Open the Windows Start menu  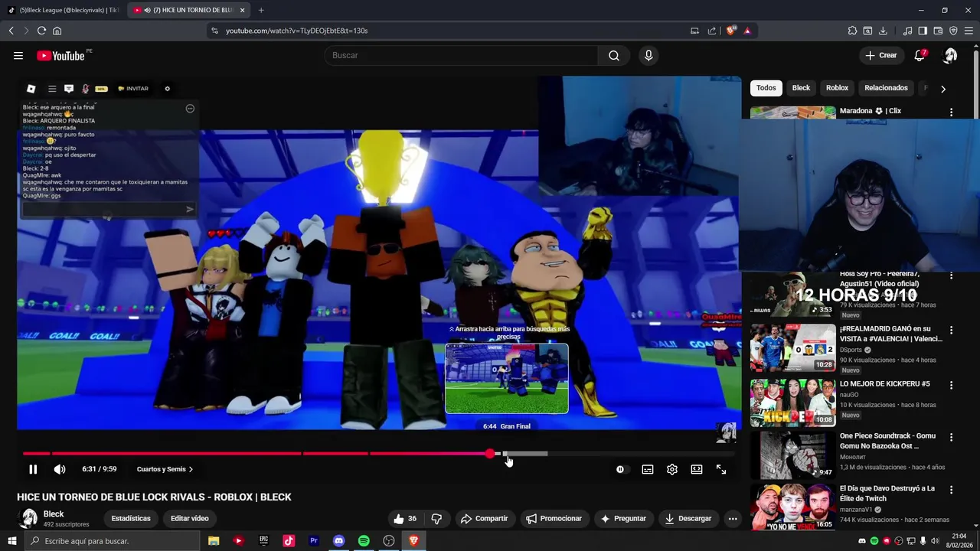coord(11,541)
